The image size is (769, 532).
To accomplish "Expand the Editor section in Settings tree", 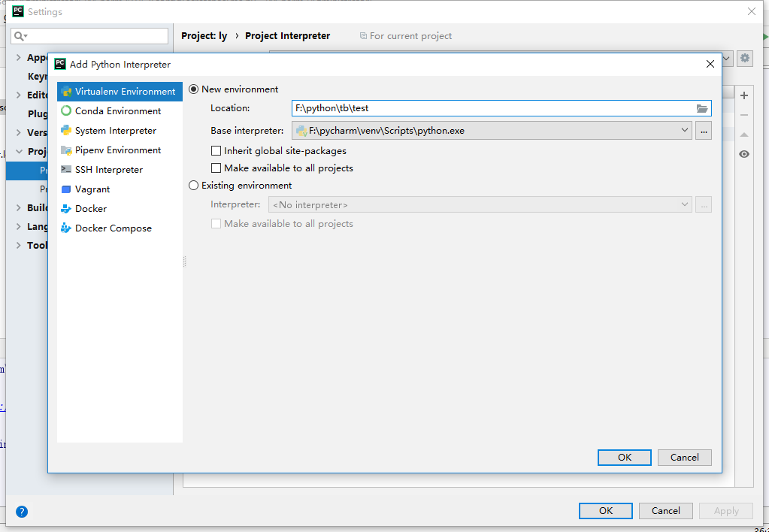I will 19,95.
